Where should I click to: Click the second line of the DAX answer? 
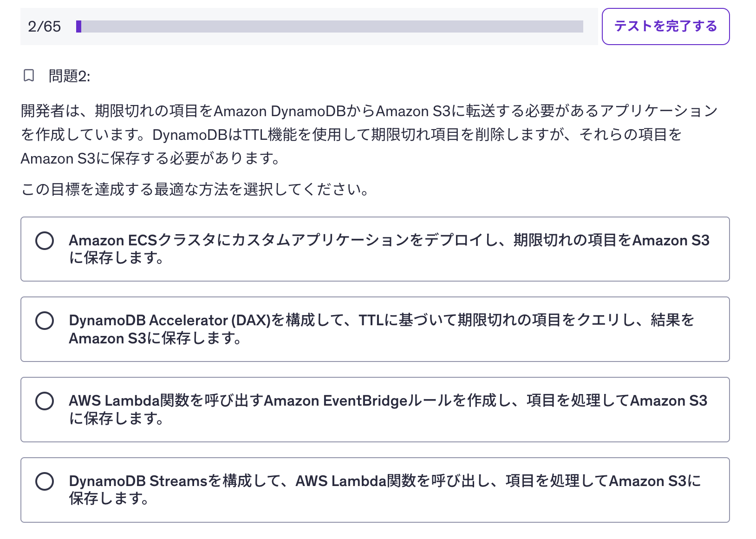[155, 338]
